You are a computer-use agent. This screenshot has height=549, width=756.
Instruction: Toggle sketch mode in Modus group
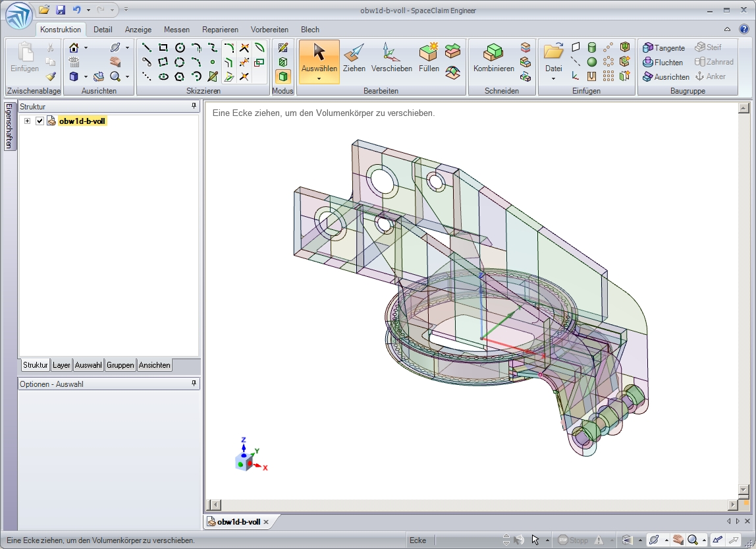tap(283, 47)
